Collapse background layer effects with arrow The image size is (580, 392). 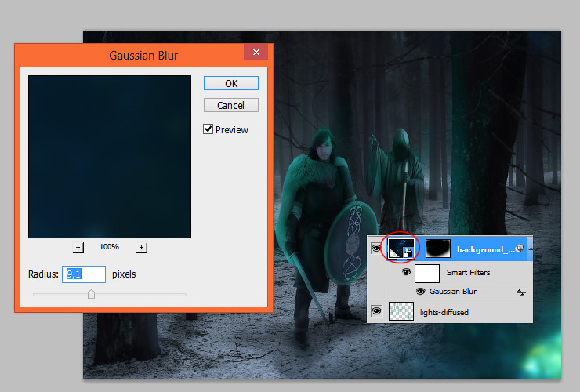point(530,249)
